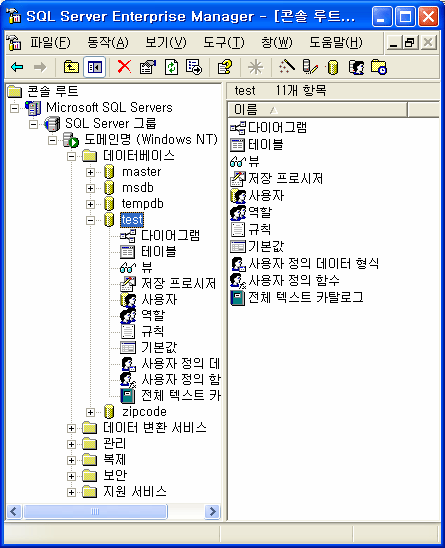Click the properties toolbar icon
The height and width of the screenshot is (548, 445).
[x=148, y=66]
